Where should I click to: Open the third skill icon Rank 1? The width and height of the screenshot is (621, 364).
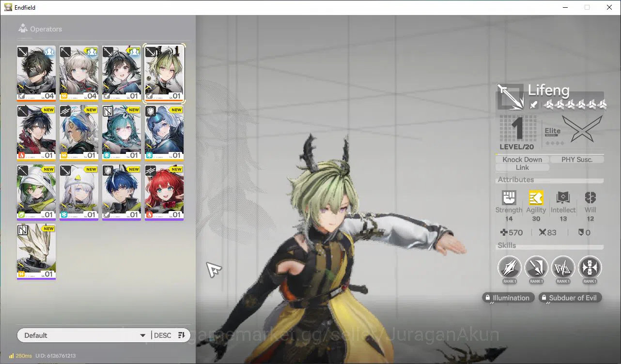tap(563, 267)
